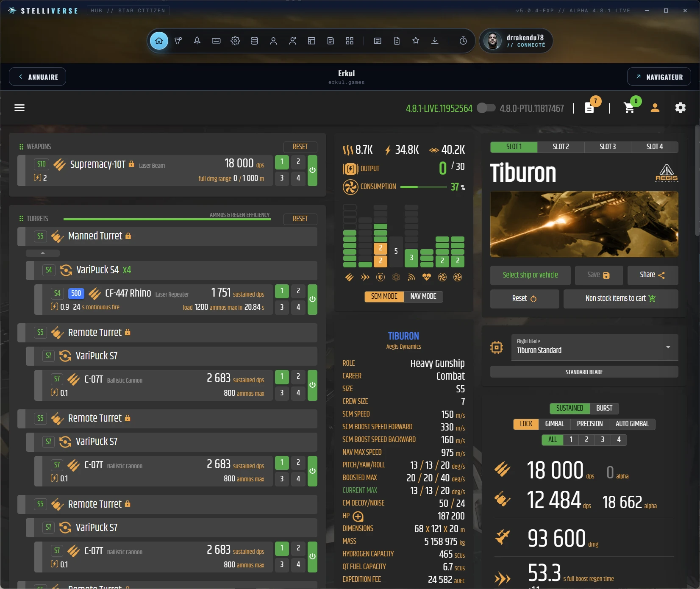Assign Supremacy-10T to weapon group 2
This screenshot has height=589, width=700.
point(298,162)
